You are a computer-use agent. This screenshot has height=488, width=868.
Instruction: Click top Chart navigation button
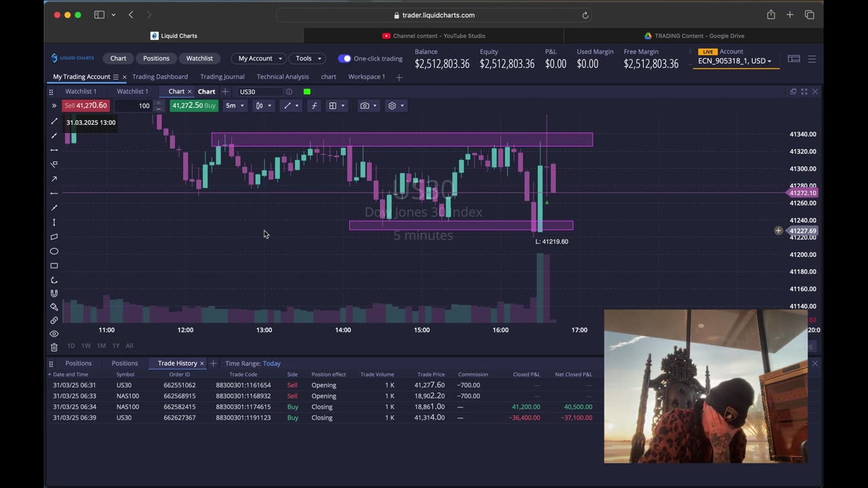click(x=118, y=58)
